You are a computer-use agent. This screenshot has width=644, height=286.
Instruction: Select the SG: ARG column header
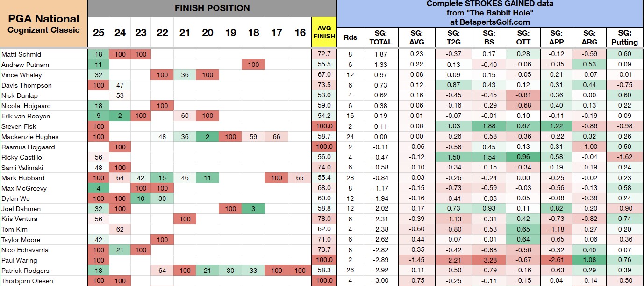[x=590, y=37]
